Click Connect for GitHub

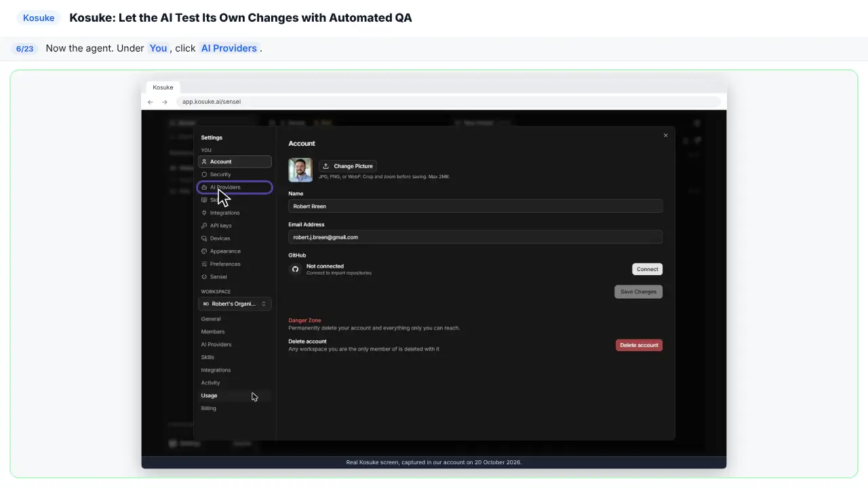click(648, 269)
